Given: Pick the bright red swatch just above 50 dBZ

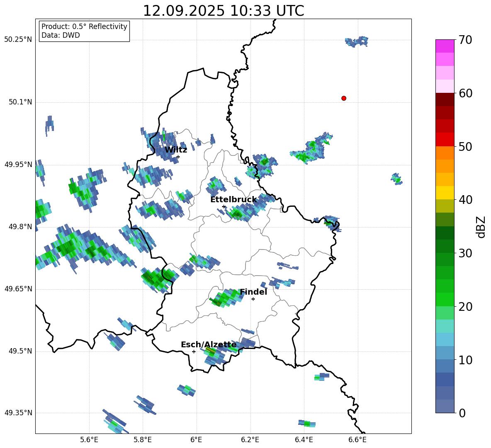Looking at the screenshot, I should click(x=445, y=139).
